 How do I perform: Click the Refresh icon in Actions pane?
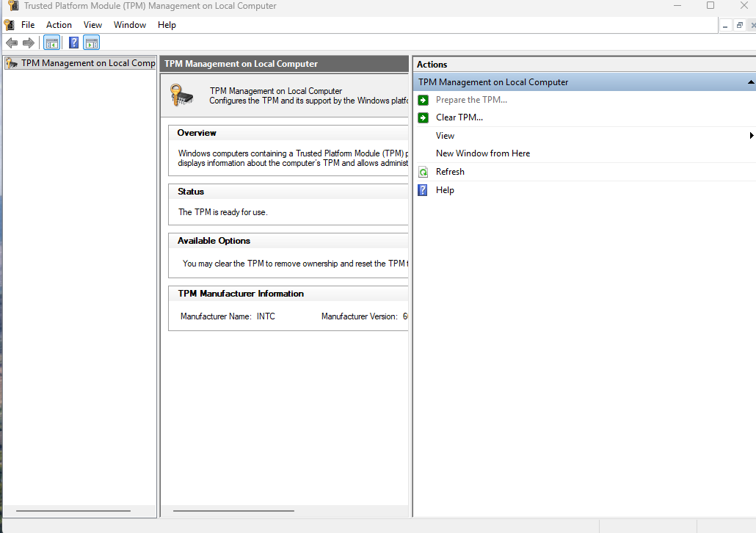tap(423, 173)
